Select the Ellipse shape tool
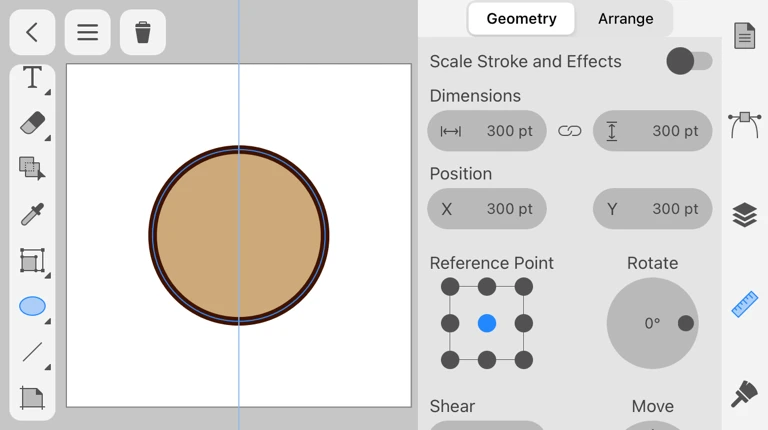Image resolution: width=768 pixels, height=430 pixels. pos(32,306)
